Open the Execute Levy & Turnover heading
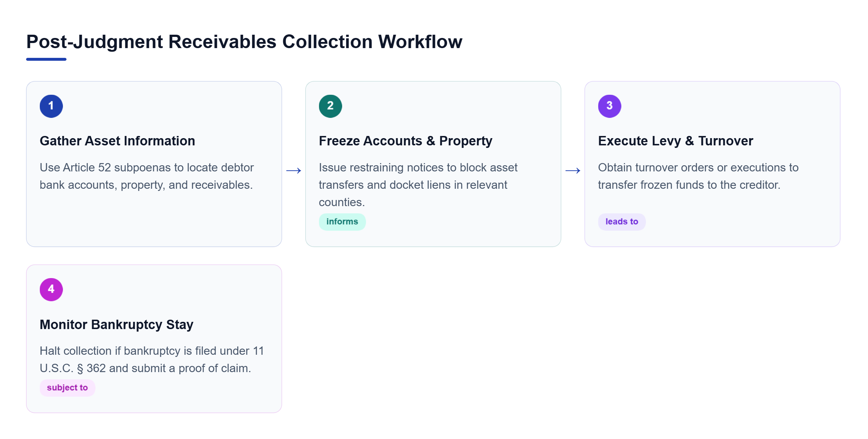 (x=676, y=141)
